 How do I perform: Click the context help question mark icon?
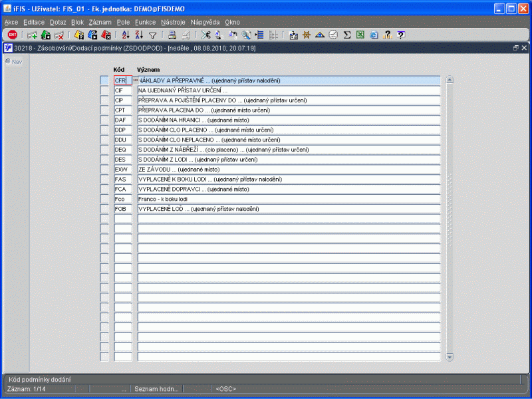coord(401,35)
